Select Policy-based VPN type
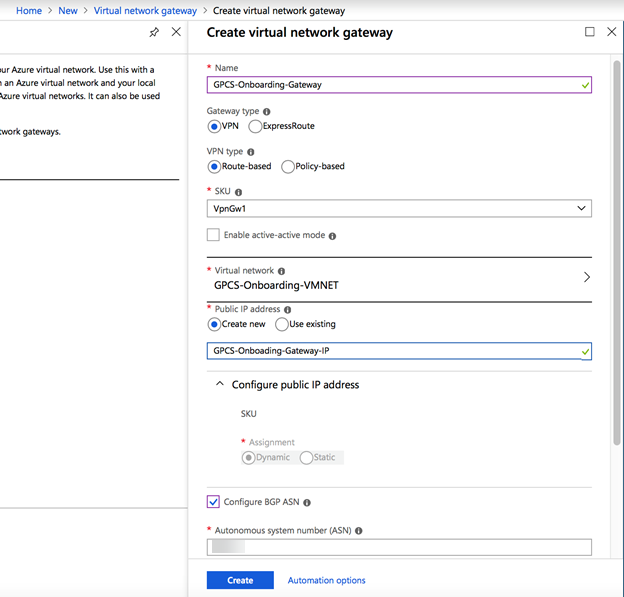Viewport: 624px width, 597px height. tap(289, 167)
